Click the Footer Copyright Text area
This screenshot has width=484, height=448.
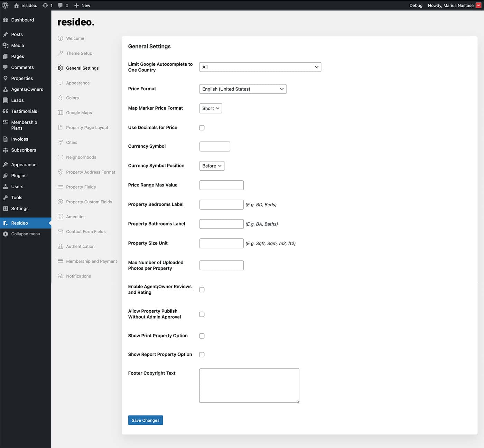click(249, 385)
